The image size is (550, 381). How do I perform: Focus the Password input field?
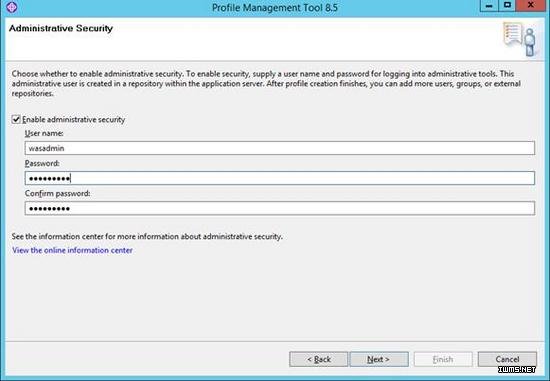pos(280,178)
